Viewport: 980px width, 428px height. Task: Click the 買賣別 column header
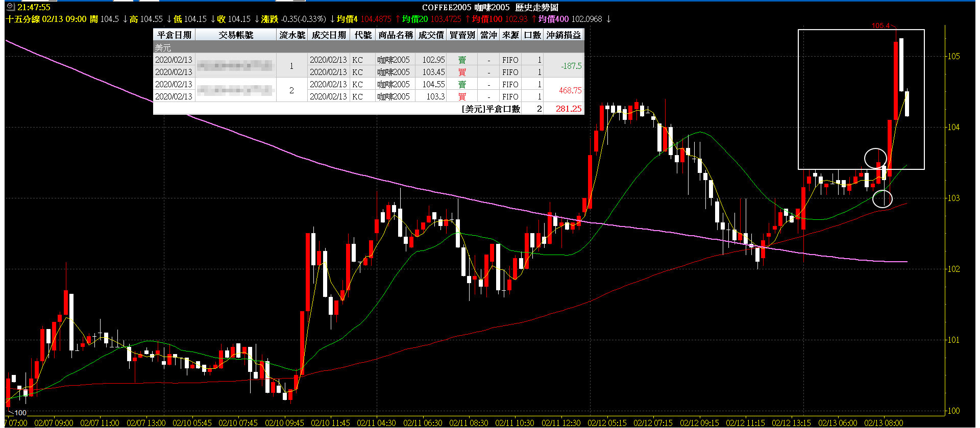tap(462, 35)
